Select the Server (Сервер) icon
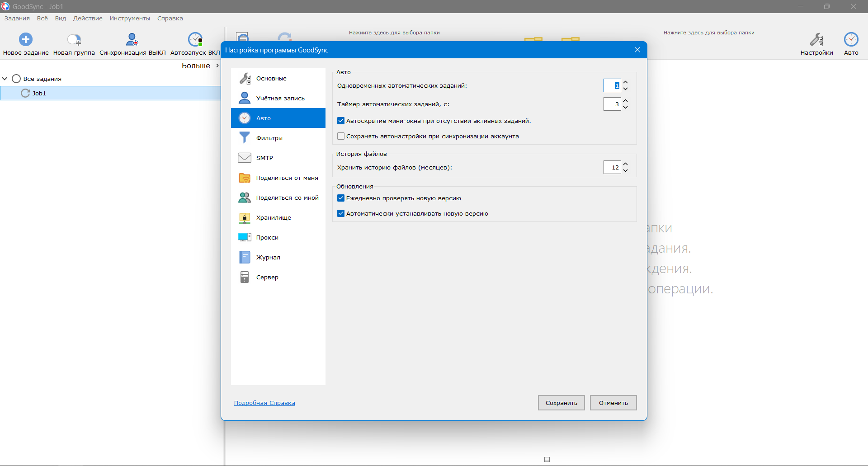Viewport: 868px width, 466px height. [245, 277]
